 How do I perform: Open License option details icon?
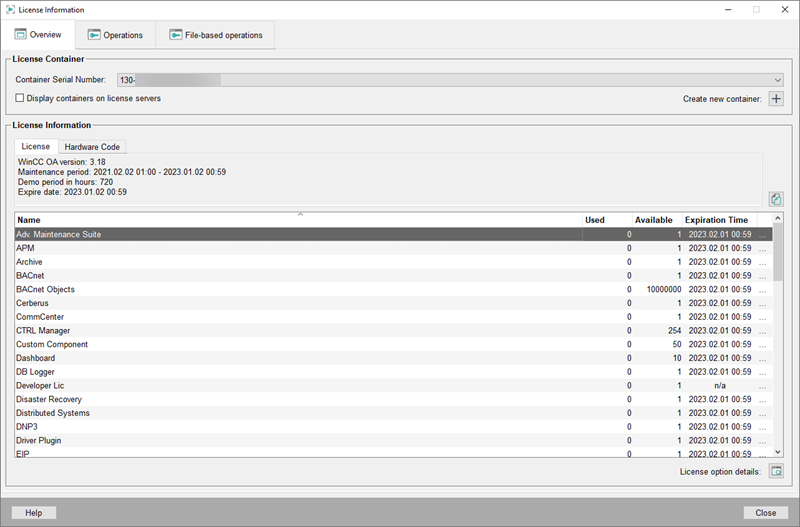(776, 471)
